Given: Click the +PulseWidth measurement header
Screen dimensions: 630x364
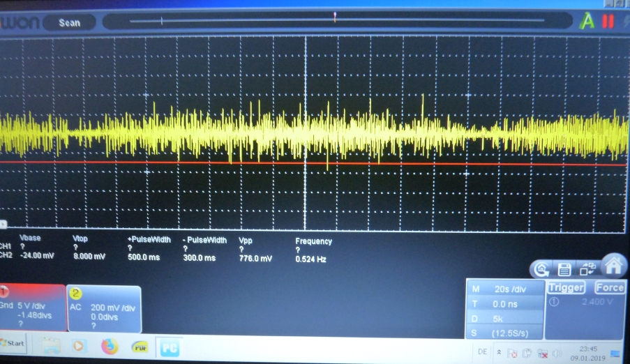Looking at the screenshot, I should (149, 239).
